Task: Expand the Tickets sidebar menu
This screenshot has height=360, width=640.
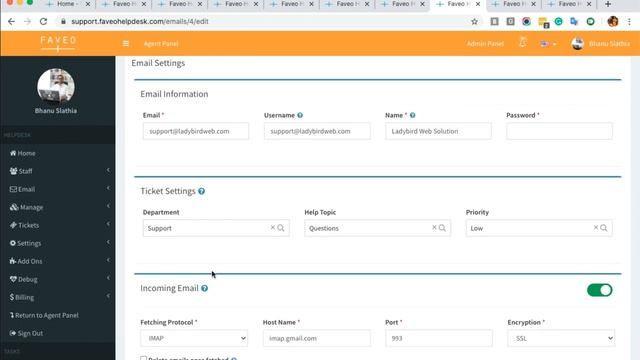Action: pos(58,225)
